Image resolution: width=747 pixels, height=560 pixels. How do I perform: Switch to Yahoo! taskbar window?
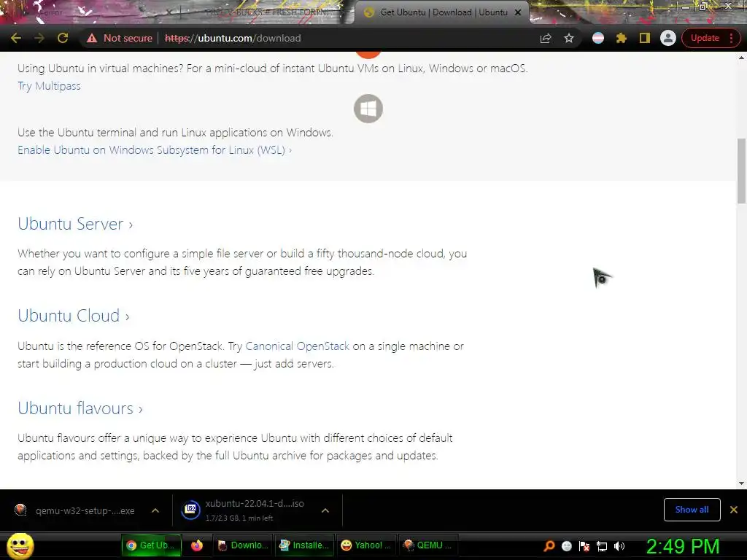coord(366,545)
